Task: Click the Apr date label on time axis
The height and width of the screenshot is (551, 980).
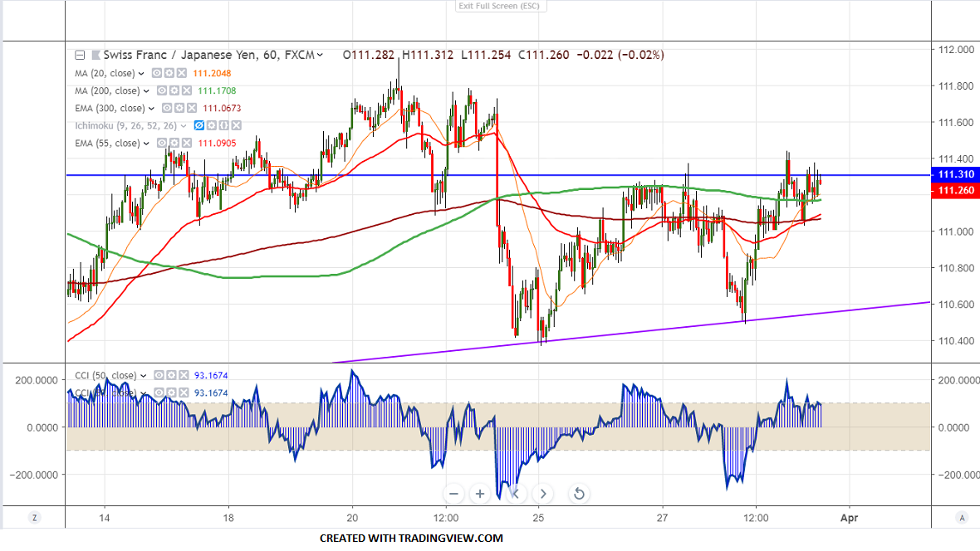Action: [x=850, y=518]
